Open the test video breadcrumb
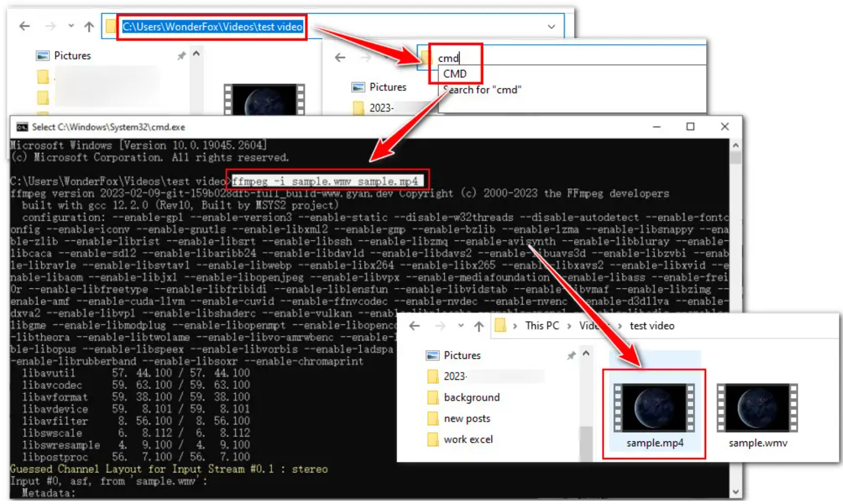843x504 pixels. click(x=652, y=326)
